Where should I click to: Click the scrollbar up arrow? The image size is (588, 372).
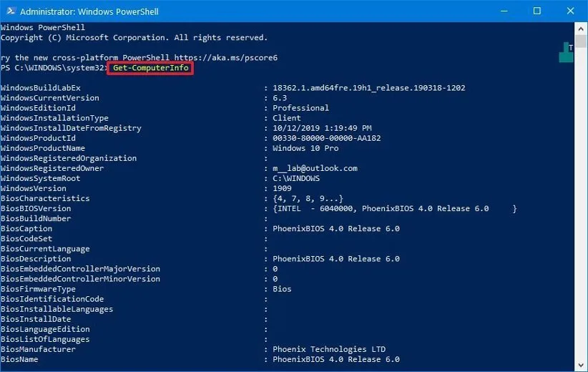[x=582, y=29]
